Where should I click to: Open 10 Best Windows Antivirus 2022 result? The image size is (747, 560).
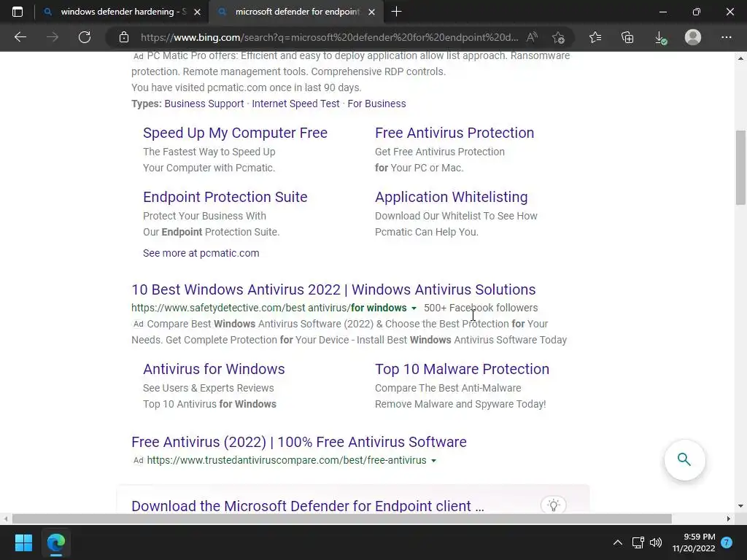point(333,289)
